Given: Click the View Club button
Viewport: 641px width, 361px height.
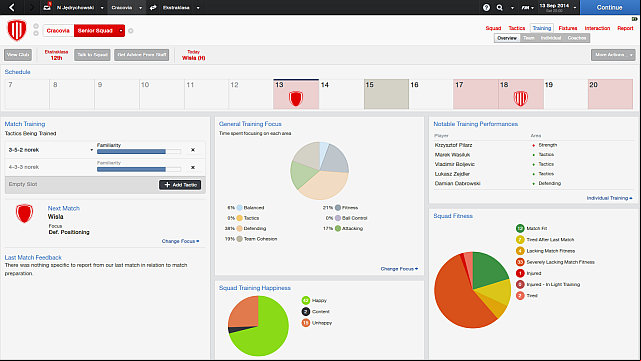Looking at the screenshot, I should tap(18, 55).
